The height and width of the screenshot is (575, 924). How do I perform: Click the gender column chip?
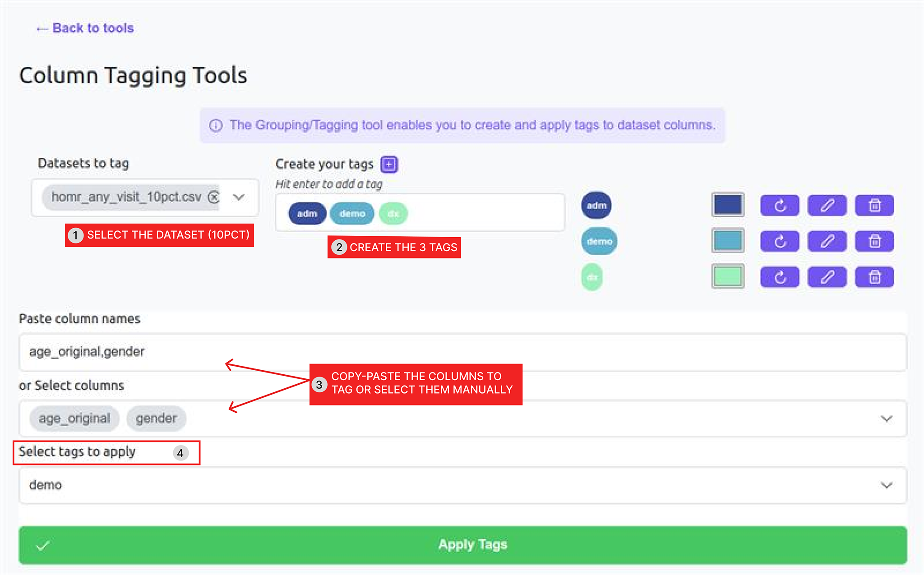point(156,419)
